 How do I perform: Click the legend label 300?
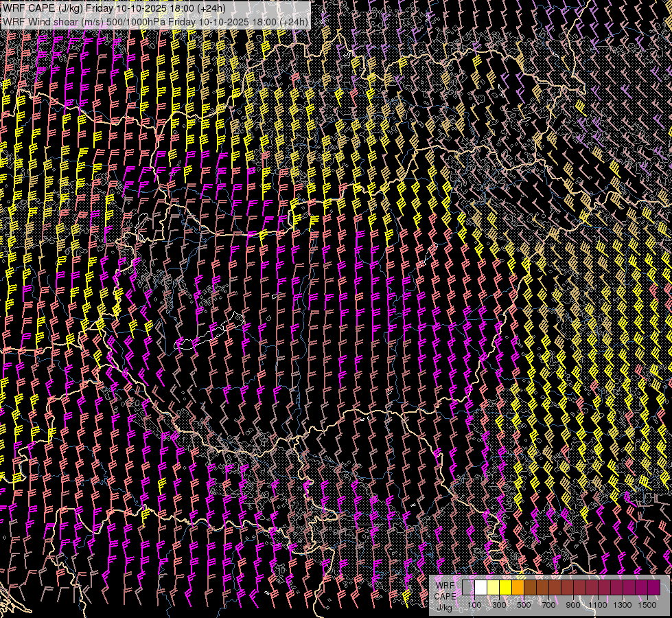pyautogui.click(x=499, y=605)
